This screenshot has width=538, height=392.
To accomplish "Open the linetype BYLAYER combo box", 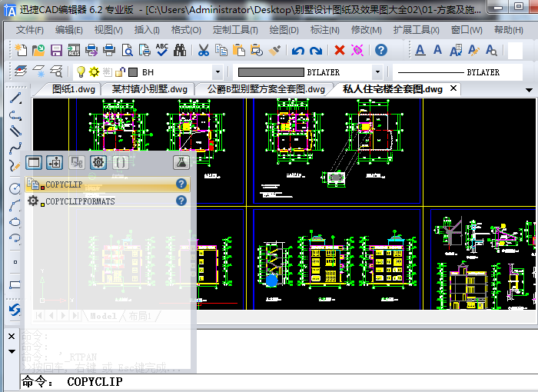I will [x=457, y=72].
